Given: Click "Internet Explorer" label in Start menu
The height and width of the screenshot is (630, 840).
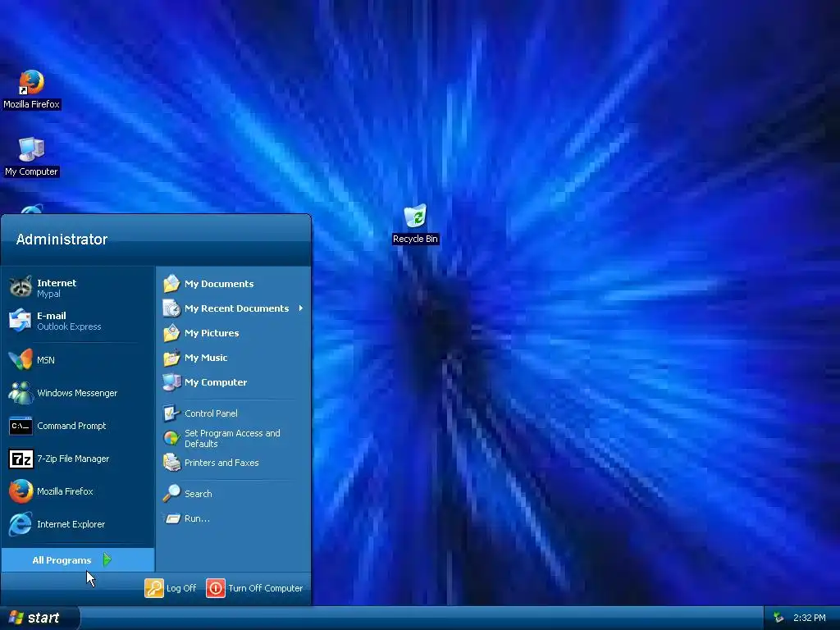Looking at the screenshot, I should (x=71, y=524).
